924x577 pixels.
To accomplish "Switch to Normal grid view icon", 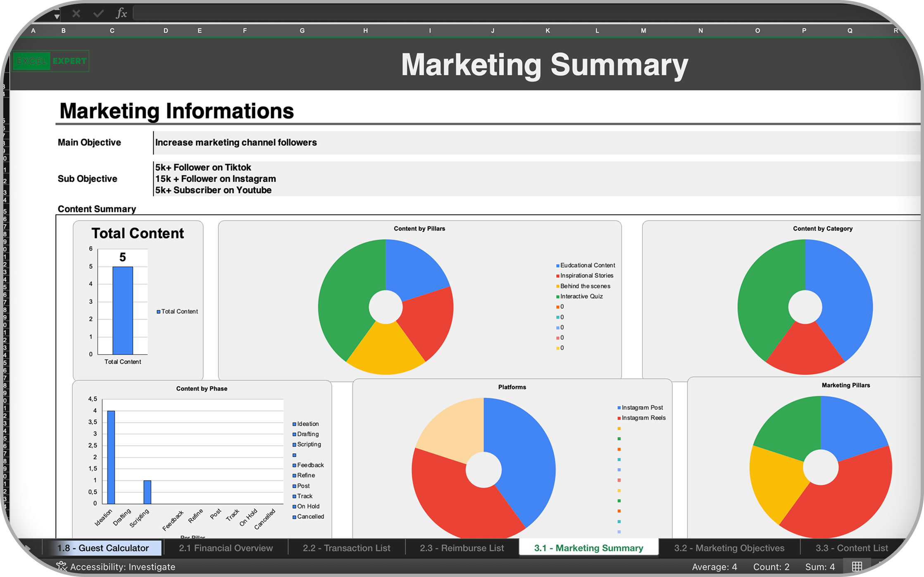I will (857, 567).
